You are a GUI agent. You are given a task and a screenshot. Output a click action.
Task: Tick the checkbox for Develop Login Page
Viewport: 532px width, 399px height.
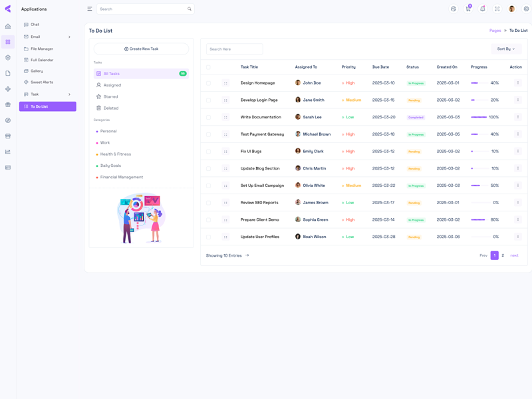click(x=208, y=100)
